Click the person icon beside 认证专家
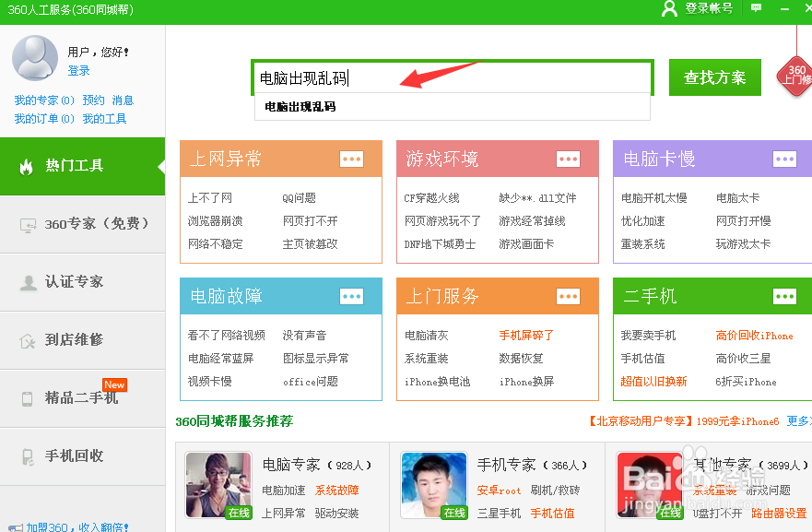812x532 pixels. pos(28,283)
